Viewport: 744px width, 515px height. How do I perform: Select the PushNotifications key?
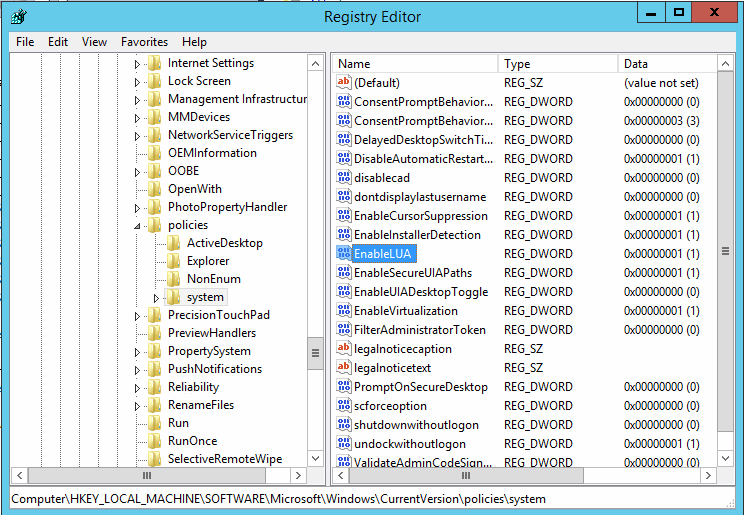tap(214, 369)
